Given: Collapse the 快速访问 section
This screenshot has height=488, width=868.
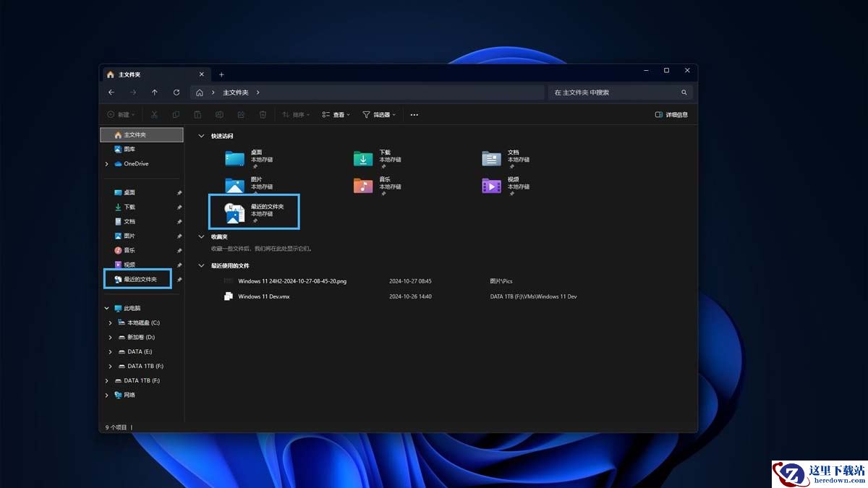Looking at the screenshot, I should tap(201, 136).
